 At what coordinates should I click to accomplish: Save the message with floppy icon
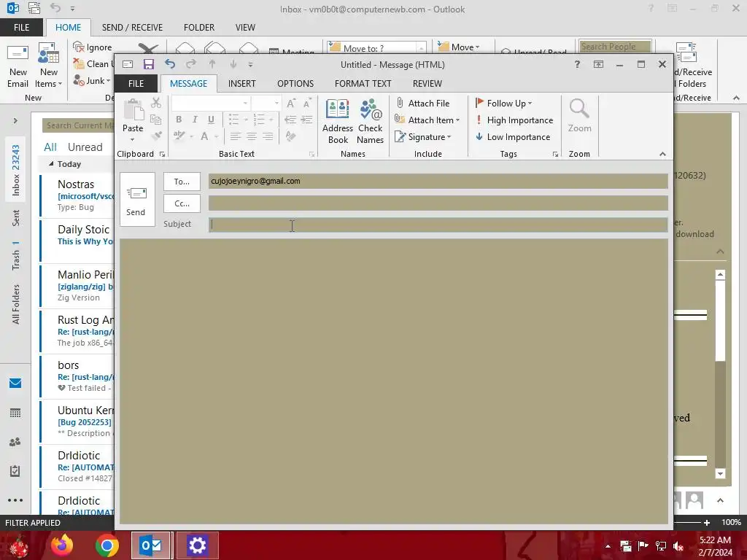149,64
